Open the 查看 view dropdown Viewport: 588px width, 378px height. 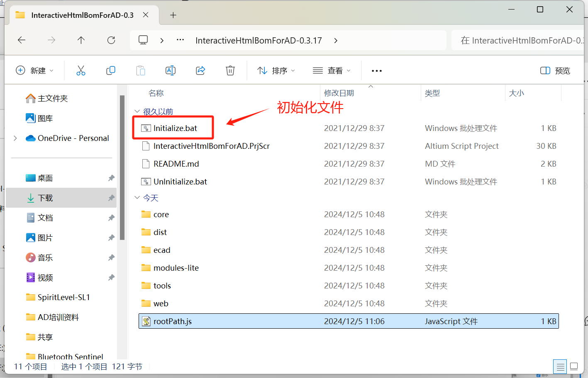pos(332,70)
